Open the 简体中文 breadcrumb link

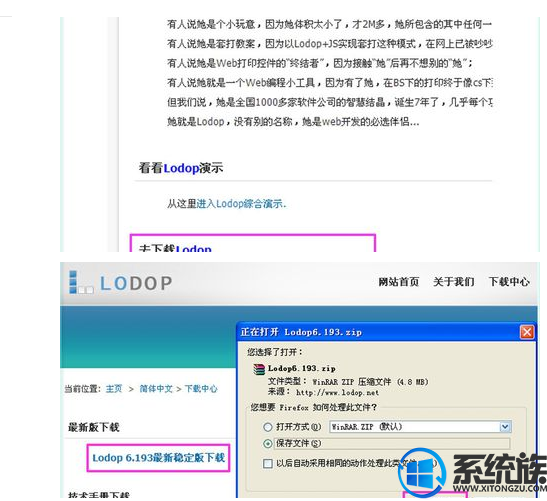156,389
